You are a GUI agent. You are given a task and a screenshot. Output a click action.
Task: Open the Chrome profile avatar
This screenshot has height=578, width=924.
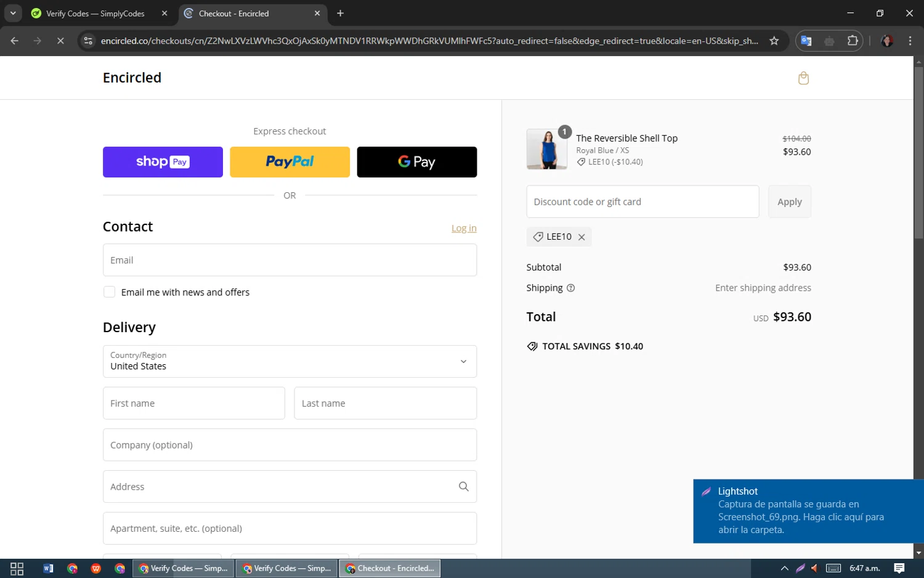[887, 41]
